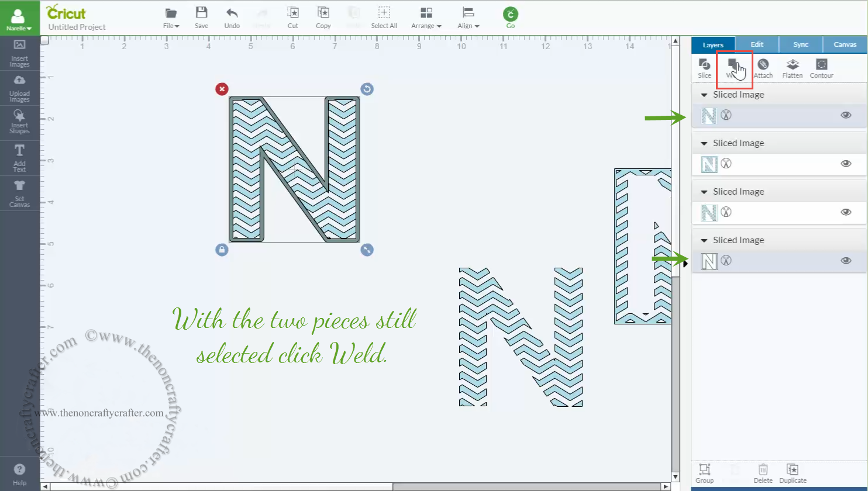Screen dimensions: 868x491
Task: Open Upload Images
Action: (x=19, y=88)
